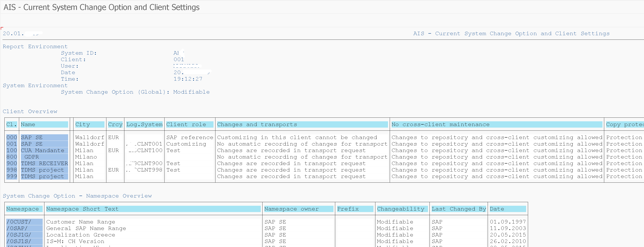
Task: Select client number 000 cell
Action: click(12, 138)
